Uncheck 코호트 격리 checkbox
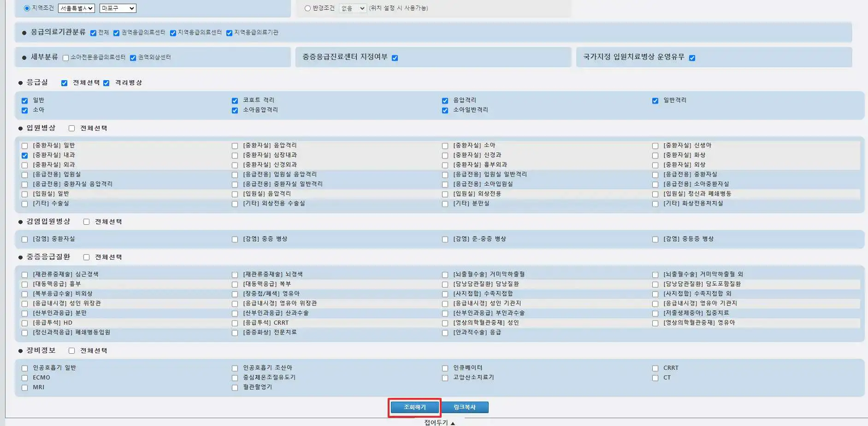 click(235, 100)
